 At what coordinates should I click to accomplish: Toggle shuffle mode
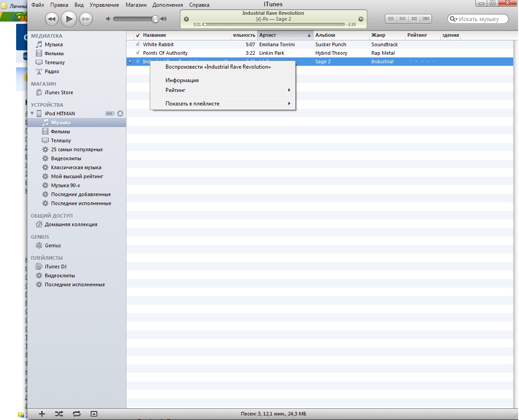[x=59, y=414]
